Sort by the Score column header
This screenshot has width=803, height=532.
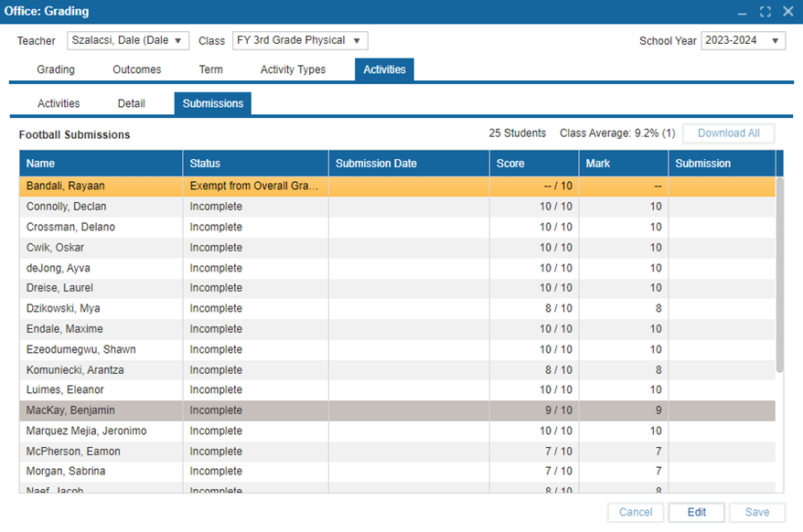tap(534, 164)
